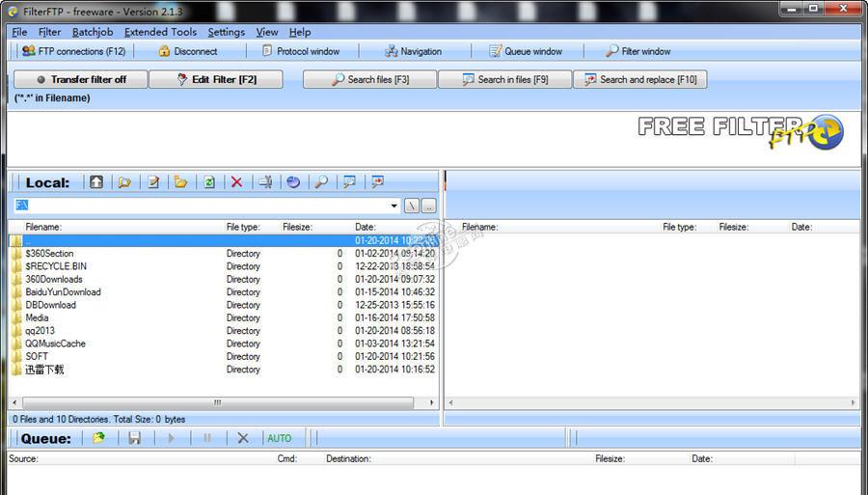The image size is (868, 495).
Task: Sort local list by Filesize column header
Action: [x=297, y=227]
